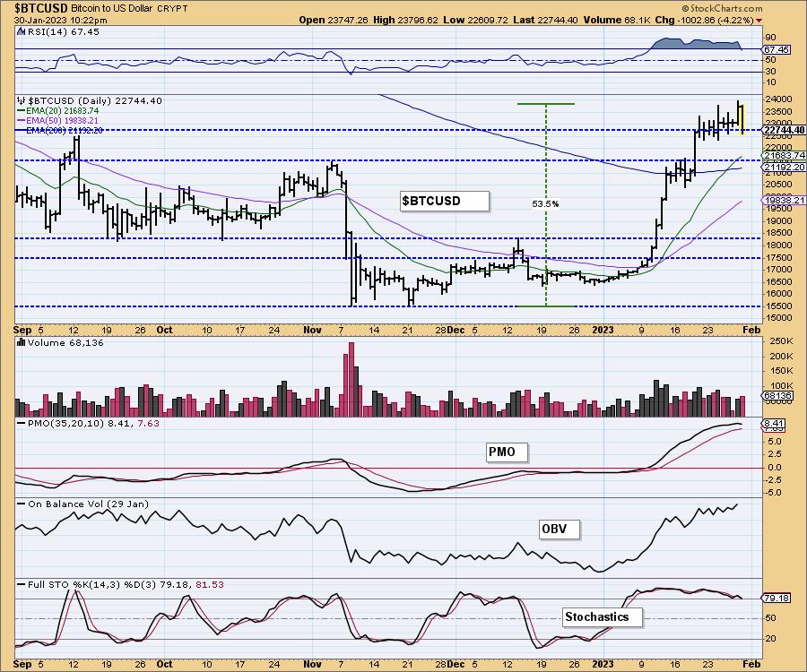Click the Volume 68,136 panel label
The image size is (807, 672).
65,342
